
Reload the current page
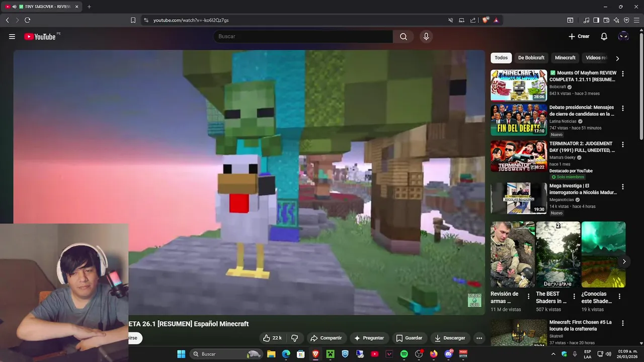point(27,20)
